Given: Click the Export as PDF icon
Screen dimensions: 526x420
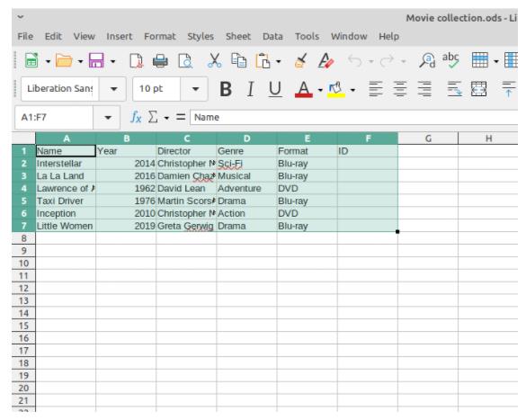Looking at the screenshot, I should tap(136, 61).
